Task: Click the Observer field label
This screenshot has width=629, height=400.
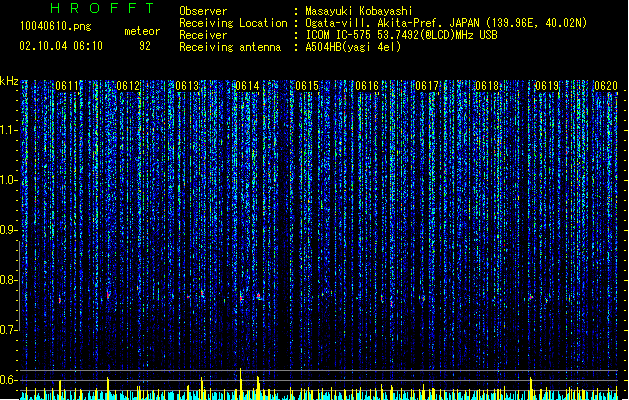Action: coord(203,11)
